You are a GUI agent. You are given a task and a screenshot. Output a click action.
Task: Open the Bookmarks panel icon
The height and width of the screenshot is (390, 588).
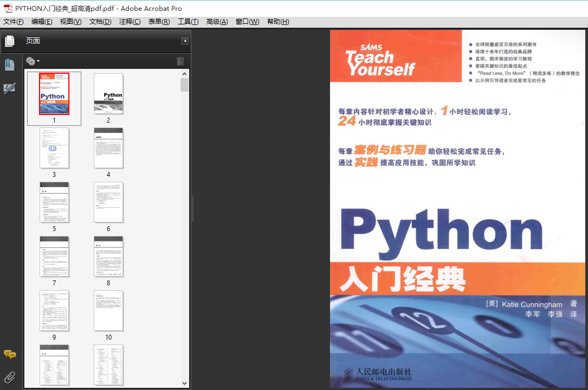9,65
